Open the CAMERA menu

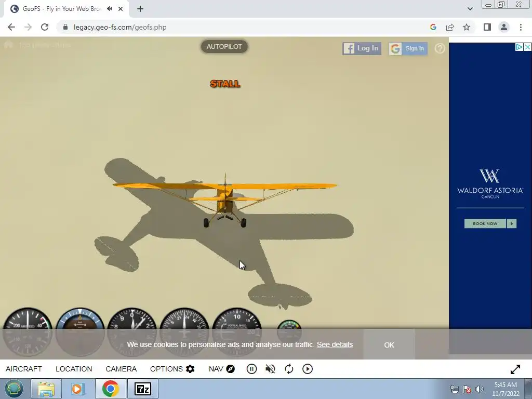(121, 369)
